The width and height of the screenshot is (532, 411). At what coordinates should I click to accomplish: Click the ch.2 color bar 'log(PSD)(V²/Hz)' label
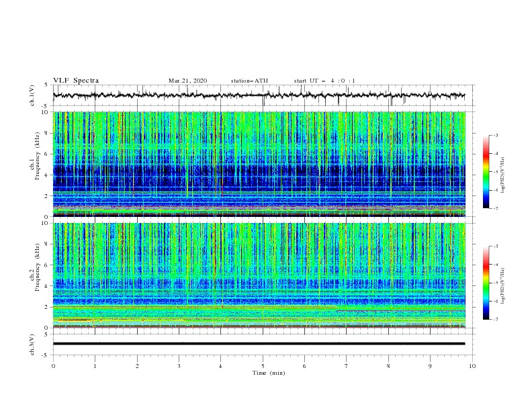click(x=503, y=285)
